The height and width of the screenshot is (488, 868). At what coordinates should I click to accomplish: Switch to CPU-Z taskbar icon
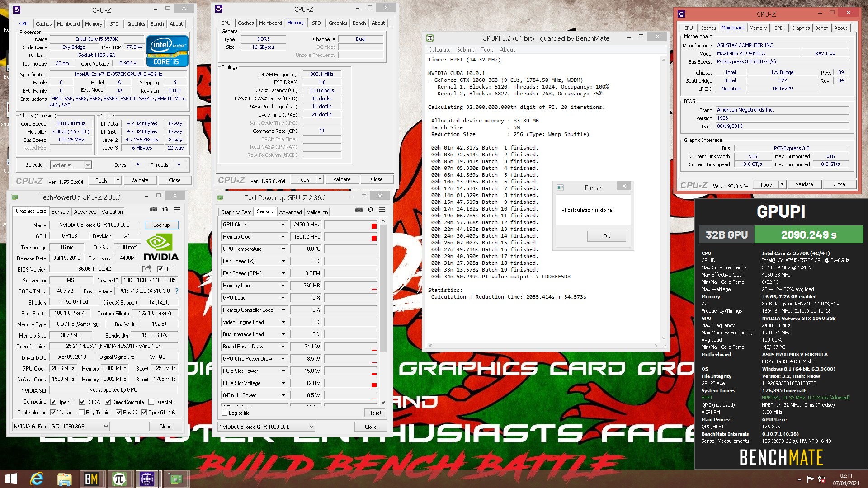(x=147, y=479)
